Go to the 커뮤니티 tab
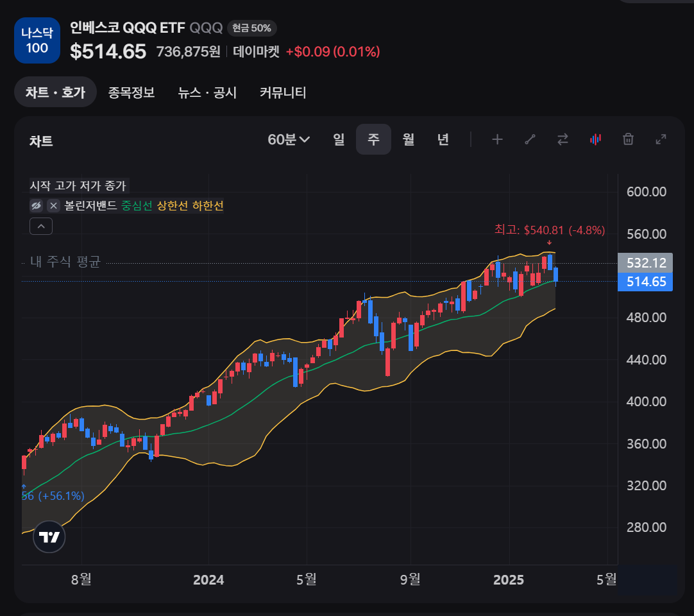 (283, 92)
